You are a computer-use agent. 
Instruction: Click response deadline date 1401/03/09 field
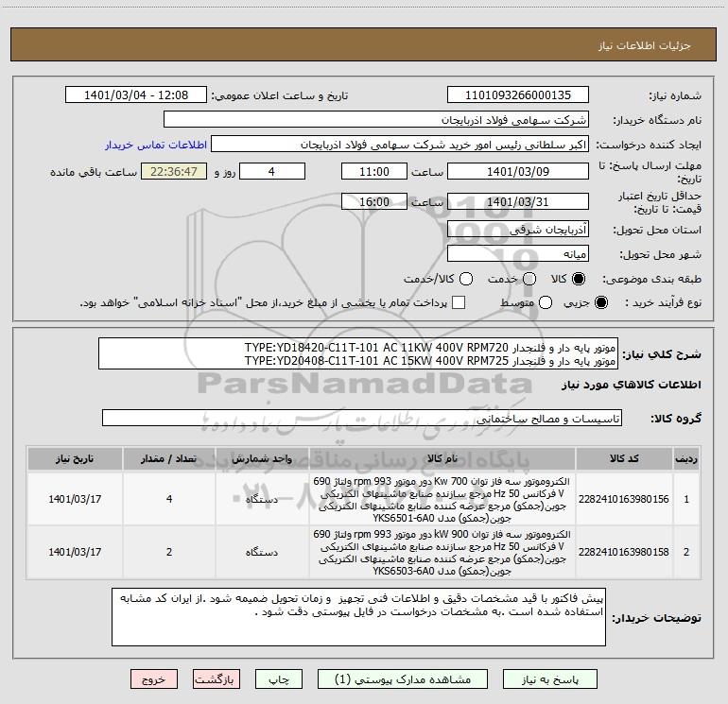click(x=518, y=171)
